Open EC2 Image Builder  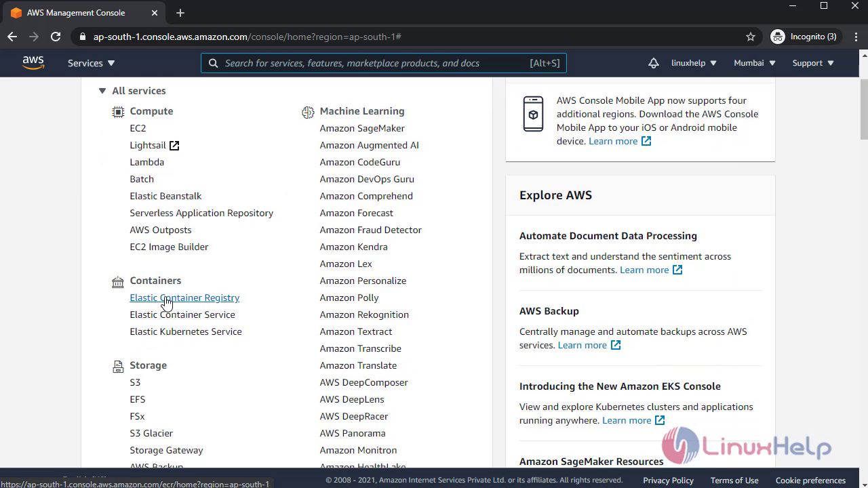pos(169,247)
